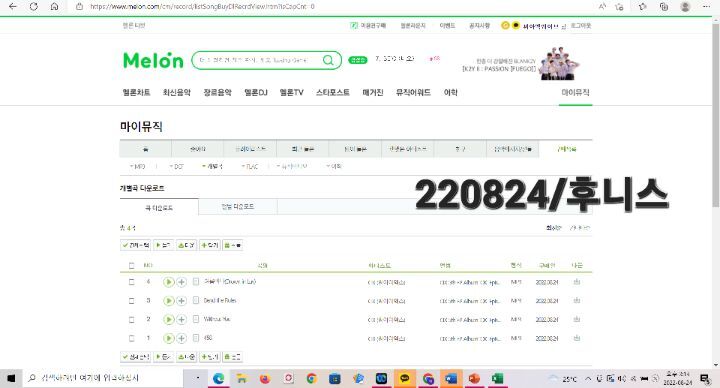Screen dimensions: 720x388
Task: Play the song 'Bend the Rules'
Action: (169, 301)
